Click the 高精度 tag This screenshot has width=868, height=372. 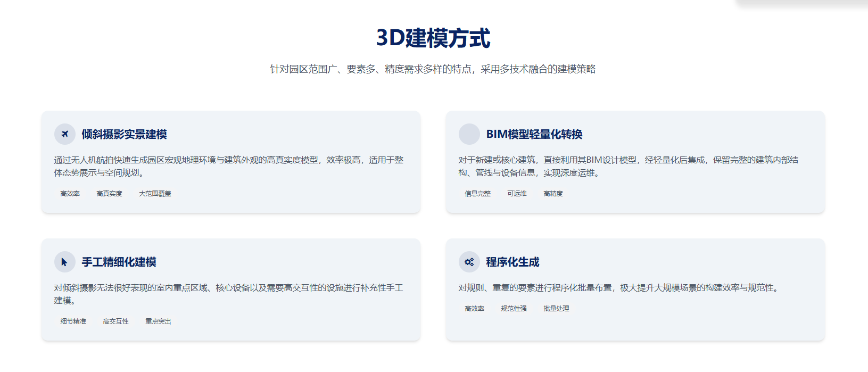(553, 194)
